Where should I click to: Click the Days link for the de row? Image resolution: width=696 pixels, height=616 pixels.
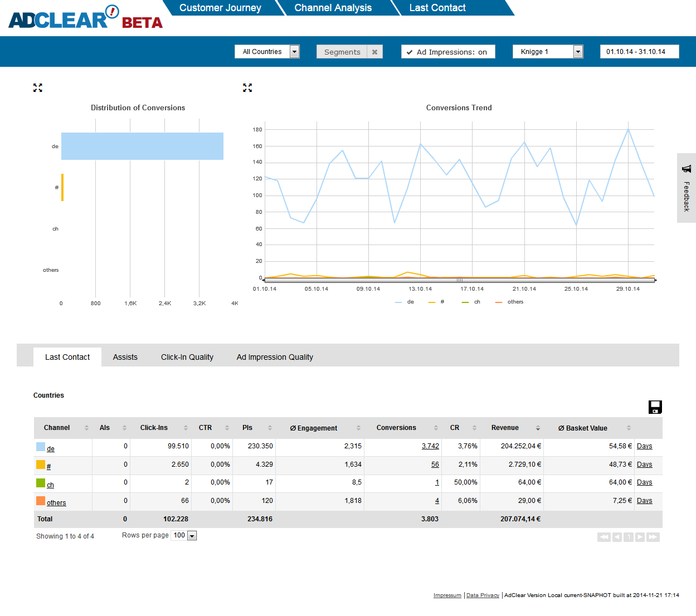[644, 446]
